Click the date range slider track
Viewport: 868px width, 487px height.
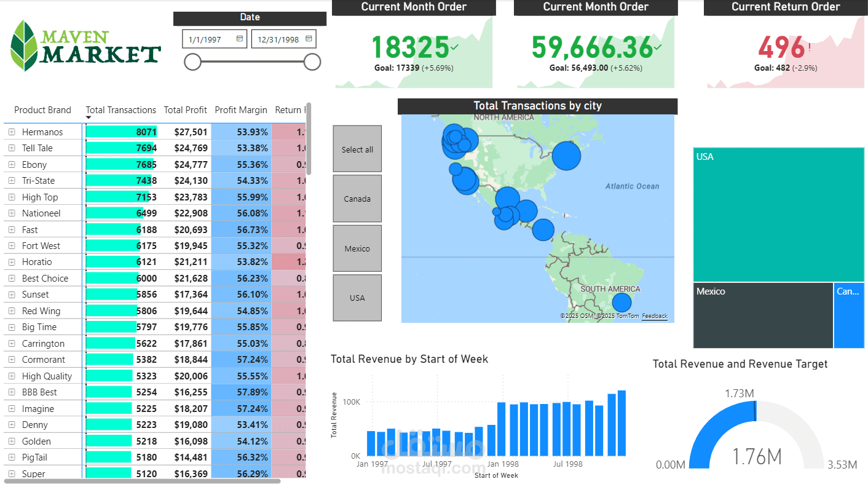(253, 61)
